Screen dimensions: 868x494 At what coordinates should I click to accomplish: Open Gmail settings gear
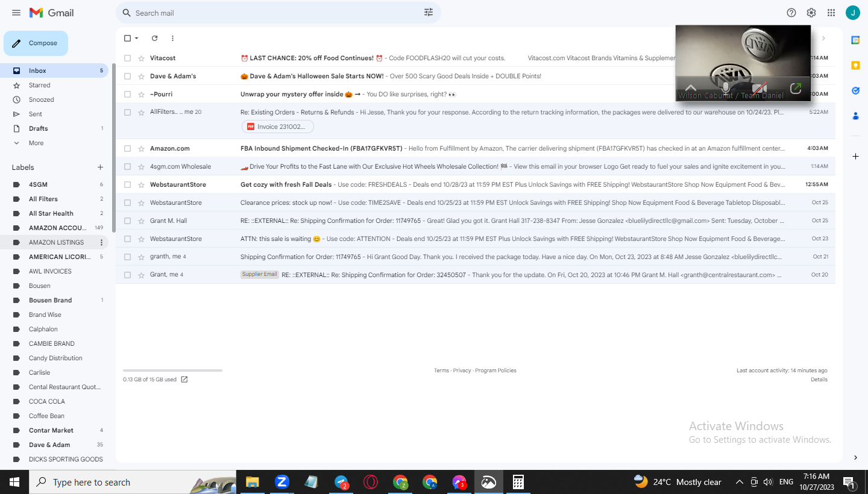click(811, 13)
